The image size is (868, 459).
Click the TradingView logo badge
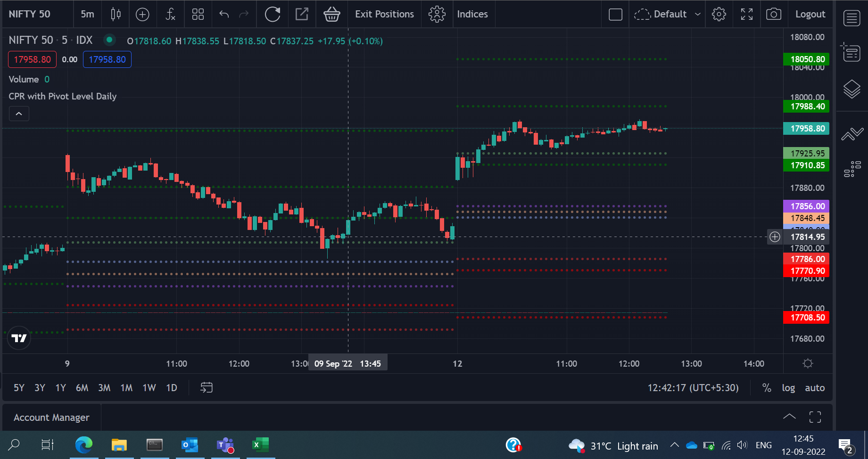pos(19,338)
